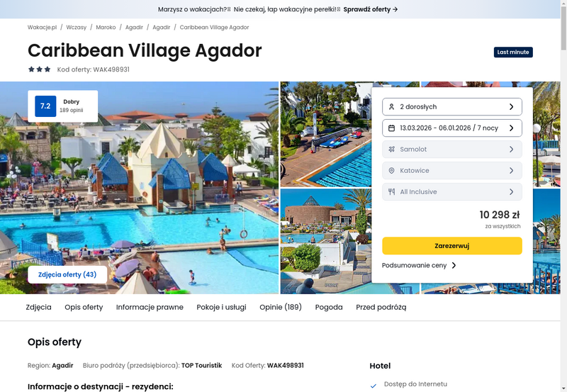Click the location pin icon by Katowice
This screenshot has height=392, width=567.
pos(391,171)
